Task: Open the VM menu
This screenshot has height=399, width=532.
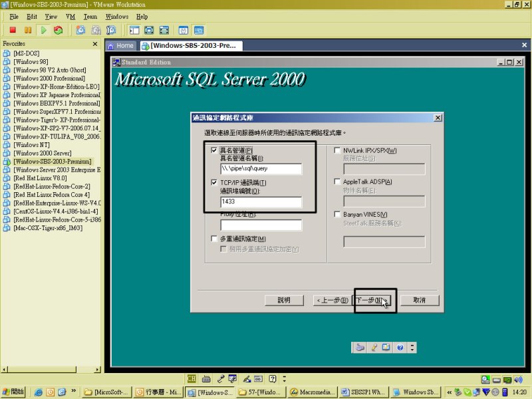Action: coord(70,17)
